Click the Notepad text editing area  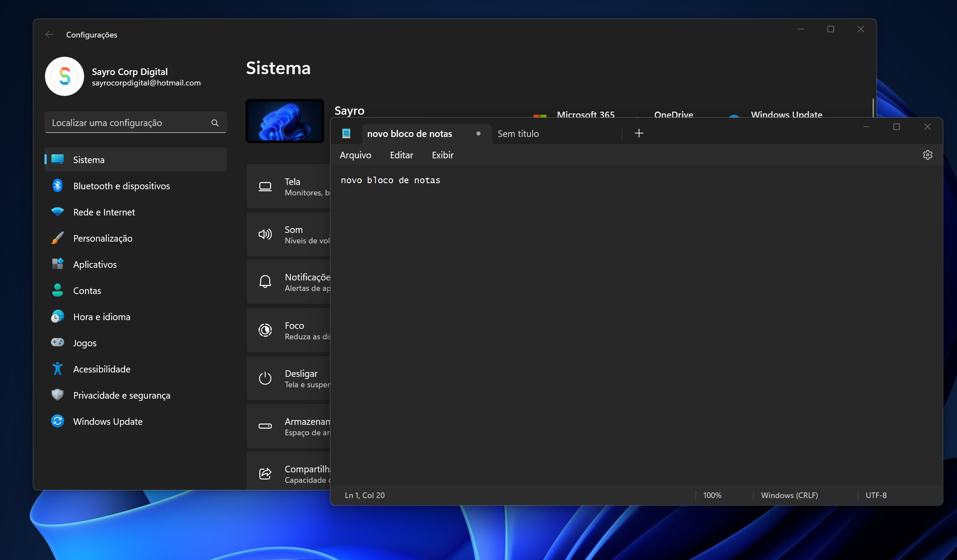pos(637,325)
